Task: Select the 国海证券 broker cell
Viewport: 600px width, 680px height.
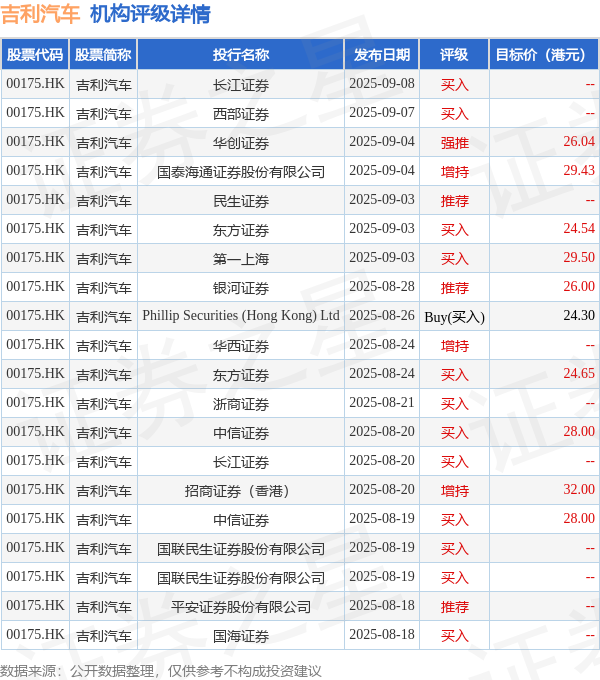Action: point(241,636)
